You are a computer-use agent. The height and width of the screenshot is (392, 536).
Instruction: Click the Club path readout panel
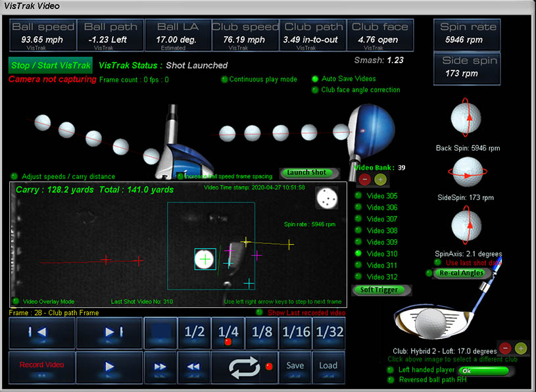point(312,36)
